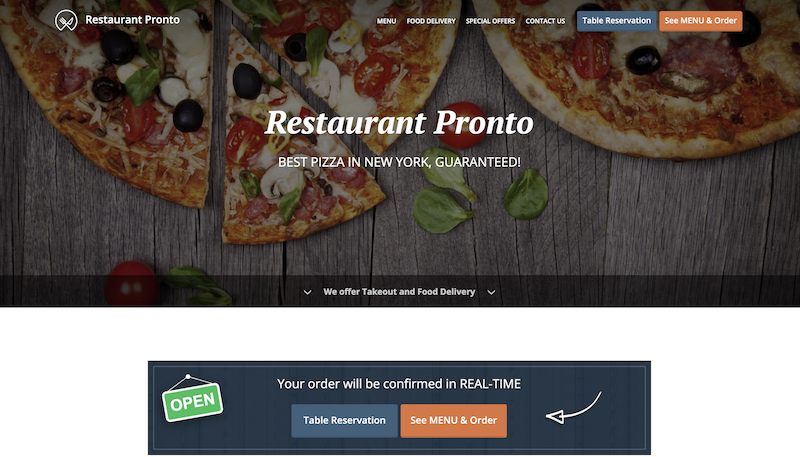Open the FOOD DELIVERY navigation item

click(x=431, y=21)
